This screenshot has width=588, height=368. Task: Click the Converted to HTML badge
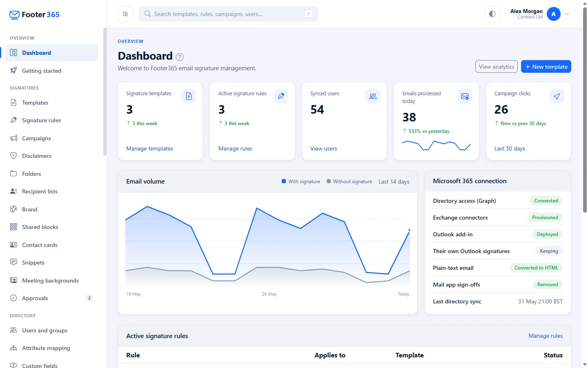pos(536,268)
